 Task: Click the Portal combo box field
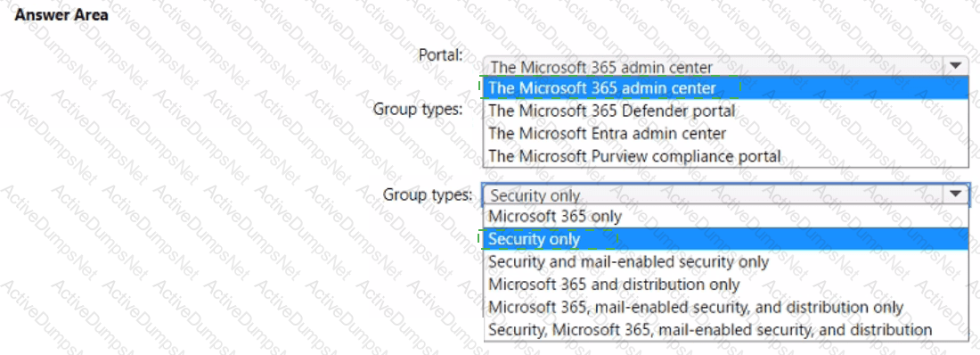725,66
